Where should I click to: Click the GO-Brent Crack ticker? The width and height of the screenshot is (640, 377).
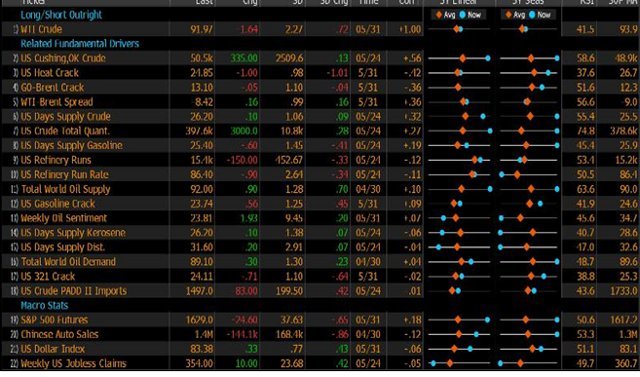click(52, 87)
